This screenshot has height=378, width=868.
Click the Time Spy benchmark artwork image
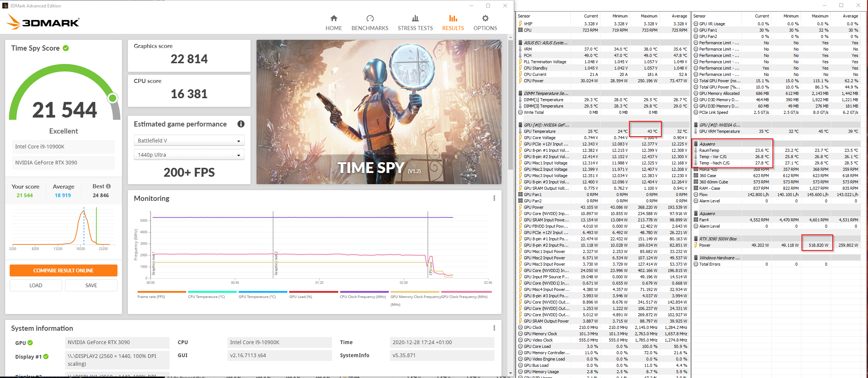(x=379, y=112)
